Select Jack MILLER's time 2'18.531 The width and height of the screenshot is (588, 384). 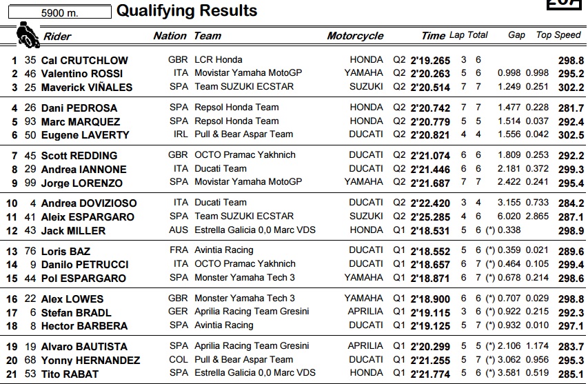430,231
